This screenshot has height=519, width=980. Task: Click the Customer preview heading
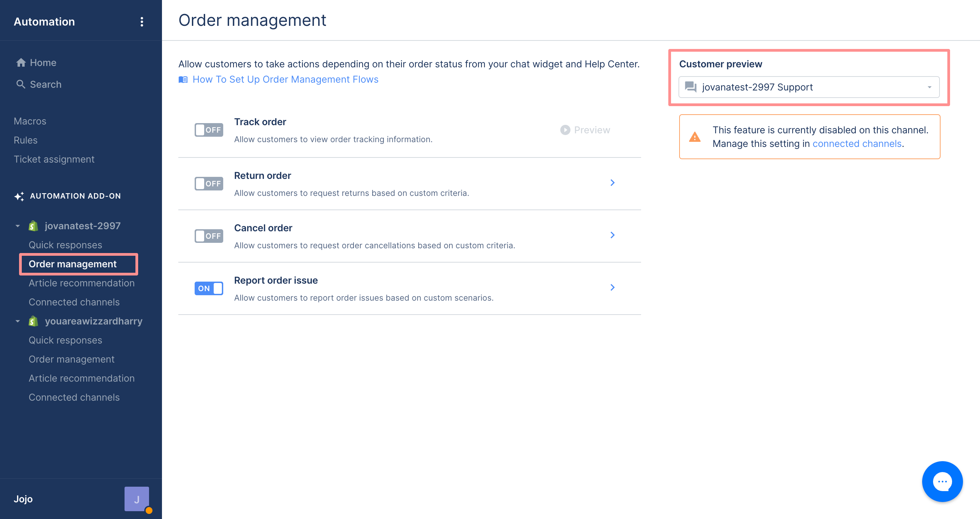tap(721, 64)
